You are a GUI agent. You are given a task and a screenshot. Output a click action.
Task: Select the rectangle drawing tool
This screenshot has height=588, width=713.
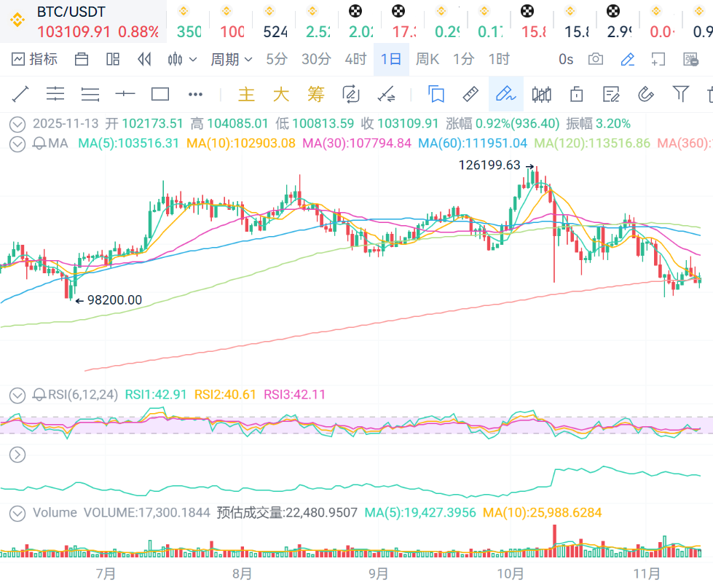[160, 94]
